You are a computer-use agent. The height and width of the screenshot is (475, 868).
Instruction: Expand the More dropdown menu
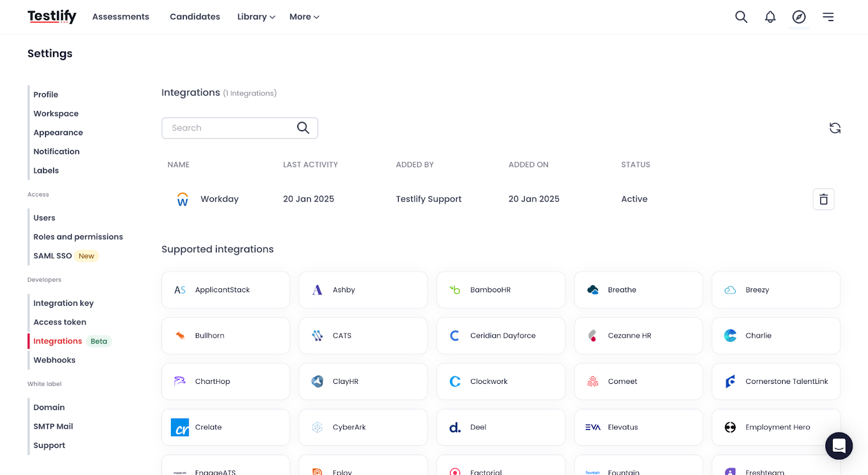pos(304,17)
